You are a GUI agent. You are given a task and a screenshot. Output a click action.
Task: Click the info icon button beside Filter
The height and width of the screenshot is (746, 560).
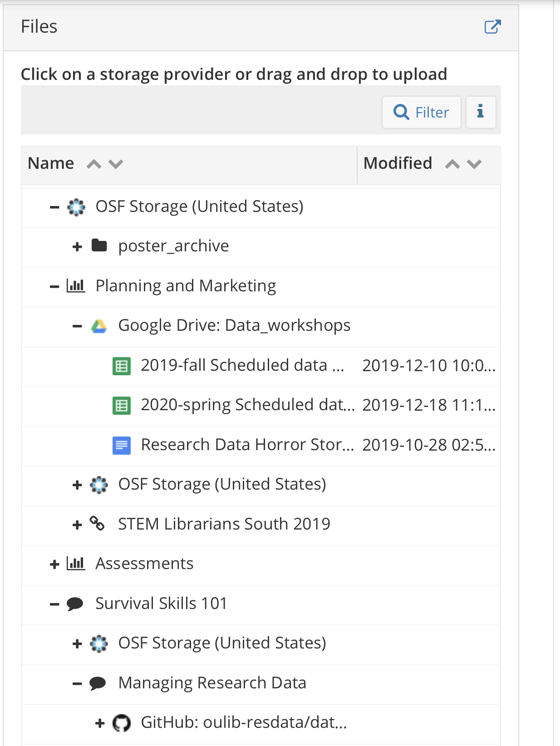[481, 112]
